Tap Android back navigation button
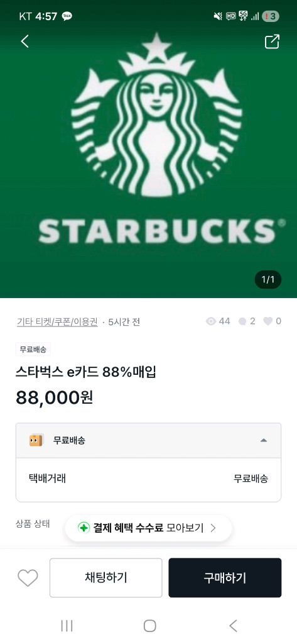 (233, 626)
